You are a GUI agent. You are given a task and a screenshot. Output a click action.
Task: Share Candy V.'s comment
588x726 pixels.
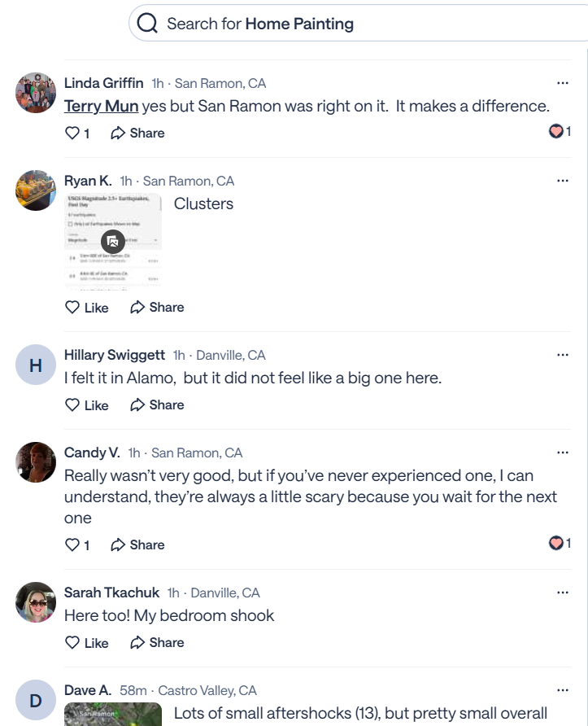(x=137, y=544)
